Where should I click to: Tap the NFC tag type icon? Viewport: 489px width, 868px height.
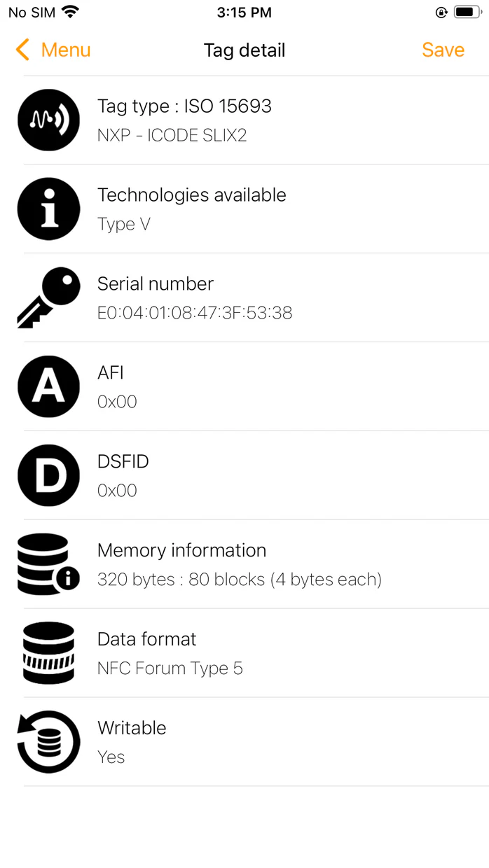tap(48, 120)
